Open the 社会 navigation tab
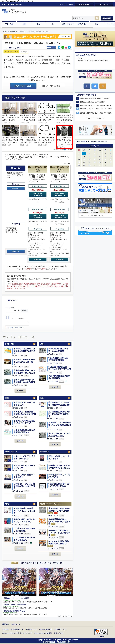This screenshot has width=115, height=644. point(53,24)
